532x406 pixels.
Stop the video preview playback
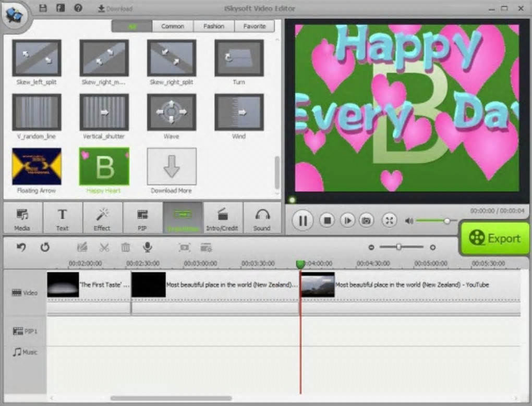(327, 220)
